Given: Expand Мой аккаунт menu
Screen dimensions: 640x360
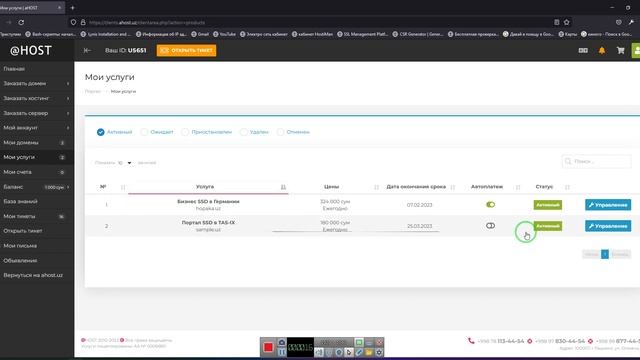Looking at the screenshot, I should click(37, 128).
